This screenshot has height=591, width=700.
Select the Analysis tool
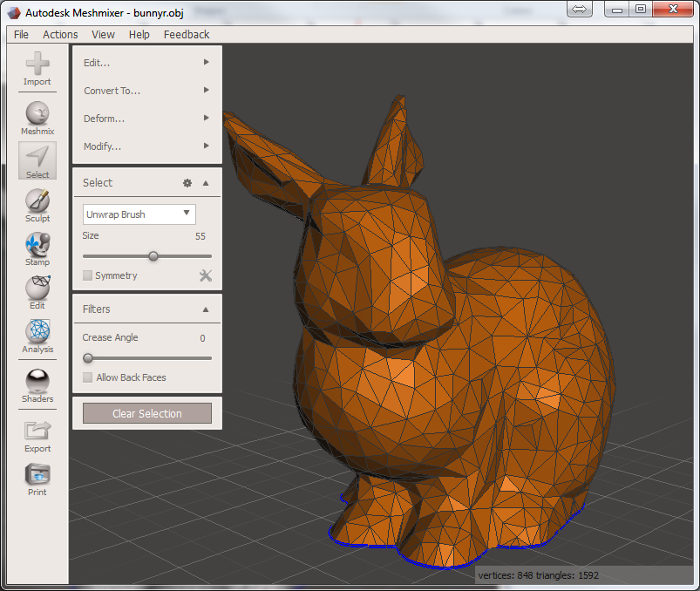click(37, 336)
